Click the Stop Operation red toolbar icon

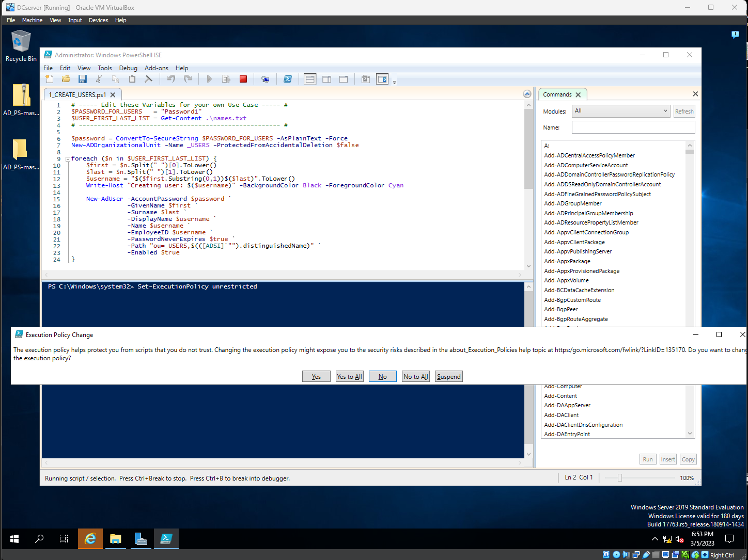243,79
